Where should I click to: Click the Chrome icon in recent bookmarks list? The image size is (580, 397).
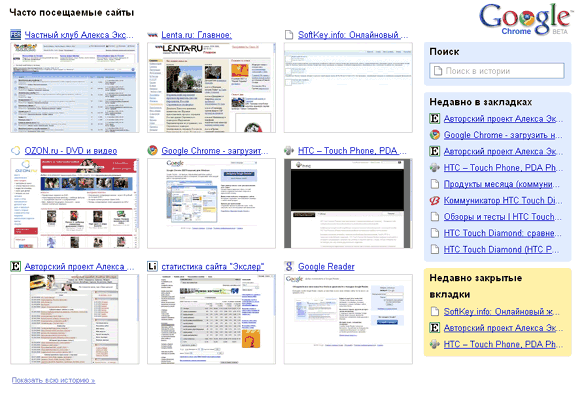coord(435,135)
